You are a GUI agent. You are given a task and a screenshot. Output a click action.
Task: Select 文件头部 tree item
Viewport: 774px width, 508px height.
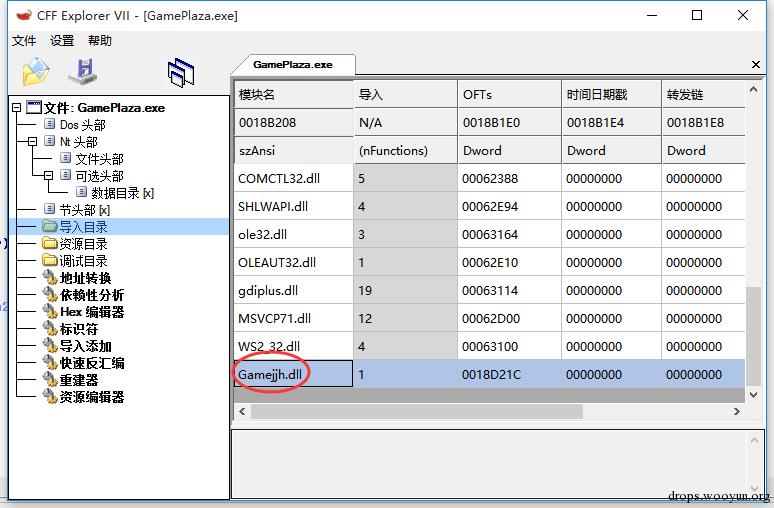(99, 159)
